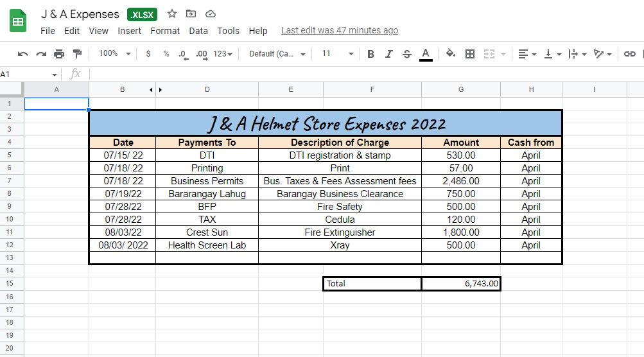Open the fill color picker
Viewport: 644px width, 357px height.
tap(451, 53)
